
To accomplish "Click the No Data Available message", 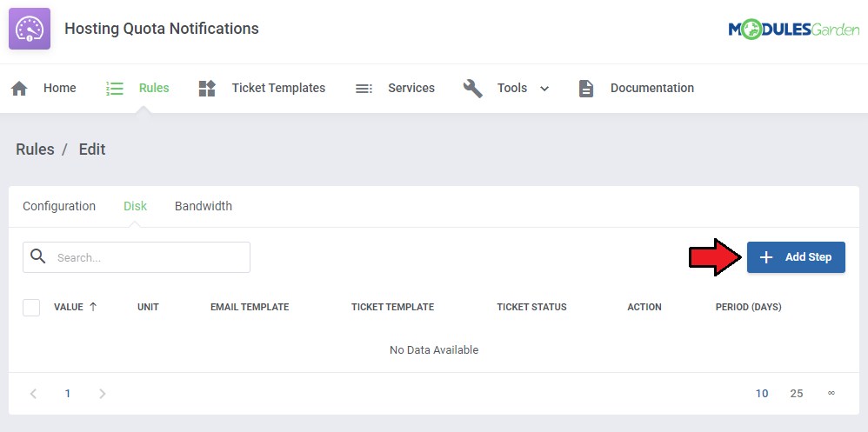I will pyautogui.click(x=434, y=350).
